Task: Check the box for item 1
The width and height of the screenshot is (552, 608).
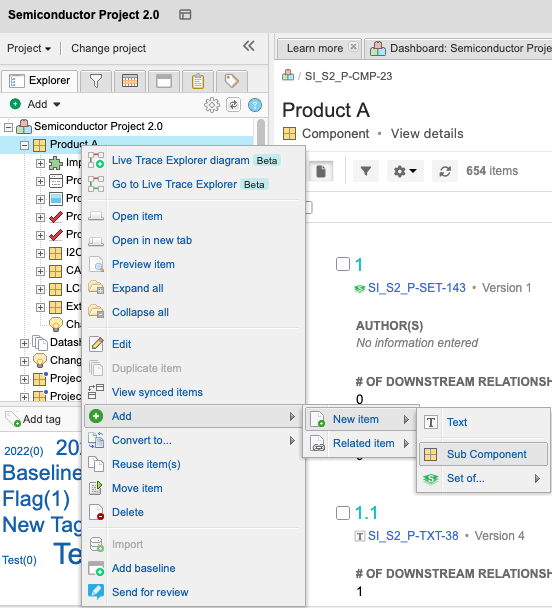Action: [x=343, y=264]
